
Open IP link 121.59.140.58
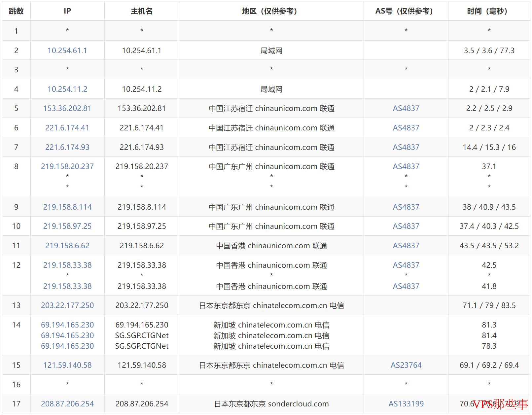(x=67, y=365)
